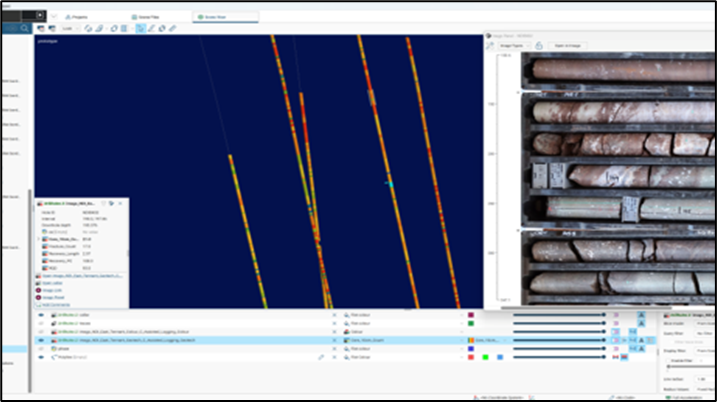Screen dimensions: 717x402
Task: Click the filter arrow icon in drillhole popup
Action: point(111,204)
